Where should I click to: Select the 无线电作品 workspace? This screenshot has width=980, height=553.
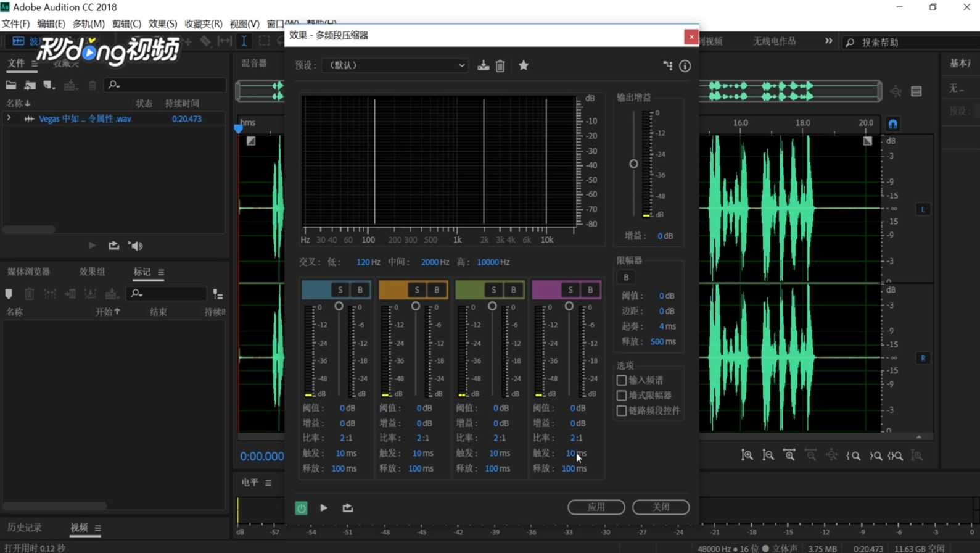(x=775, y=41)
